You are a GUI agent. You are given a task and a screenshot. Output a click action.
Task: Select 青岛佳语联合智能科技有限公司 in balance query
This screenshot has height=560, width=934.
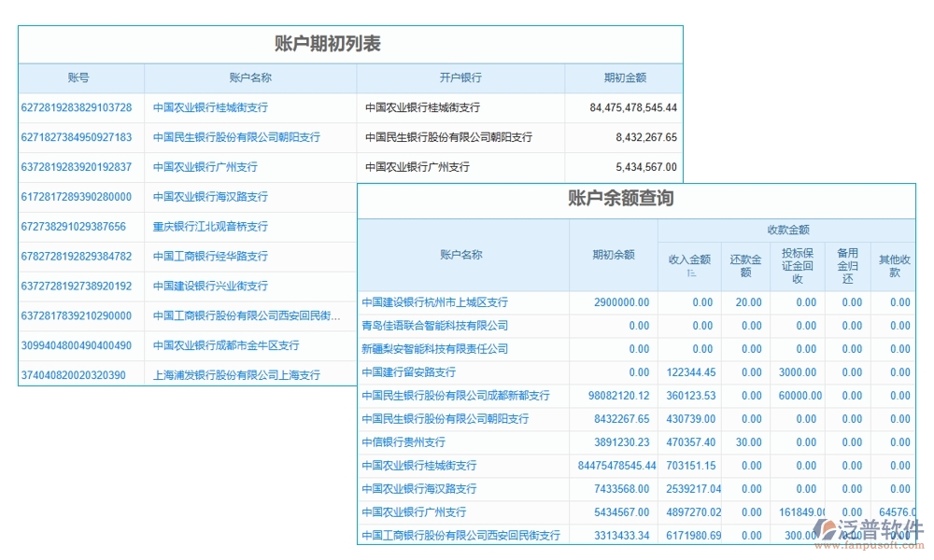pos(433,325)
